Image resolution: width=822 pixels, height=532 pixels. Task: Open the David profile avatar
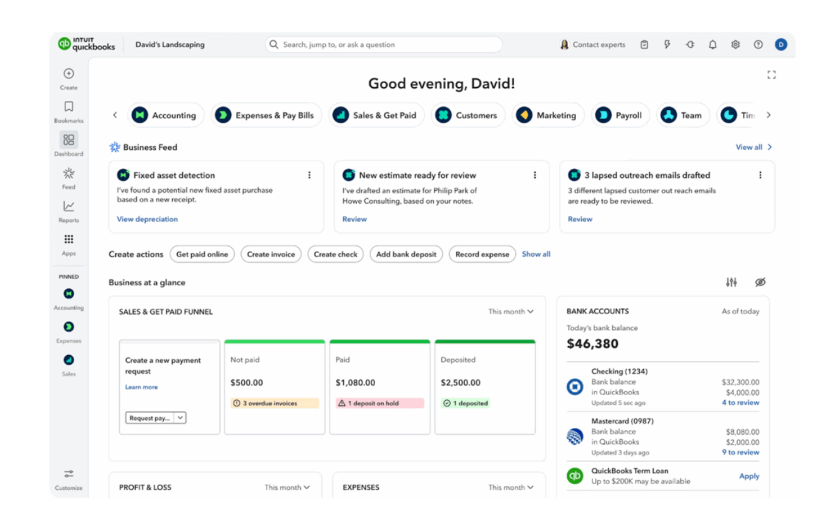[x=781, y=45]
